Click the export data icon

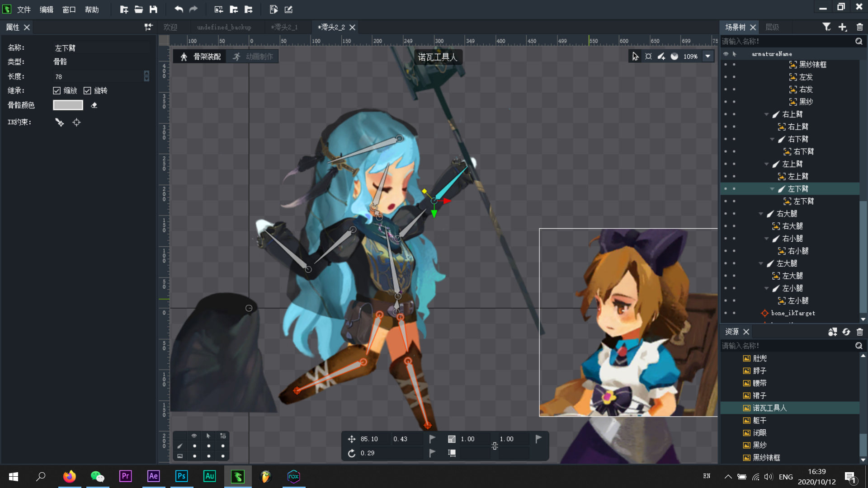coord(274,9)
